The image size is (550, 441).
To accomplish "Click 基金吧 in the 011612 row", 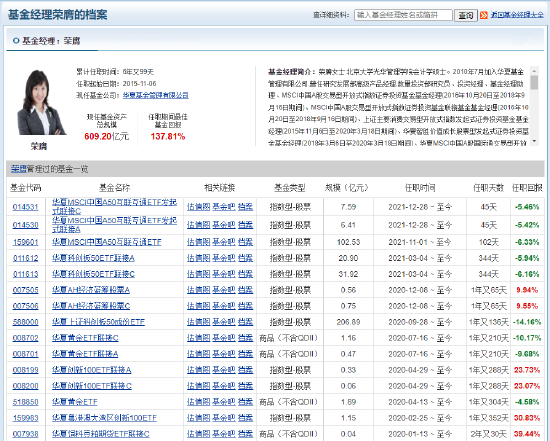I will [x=224, y=258].
